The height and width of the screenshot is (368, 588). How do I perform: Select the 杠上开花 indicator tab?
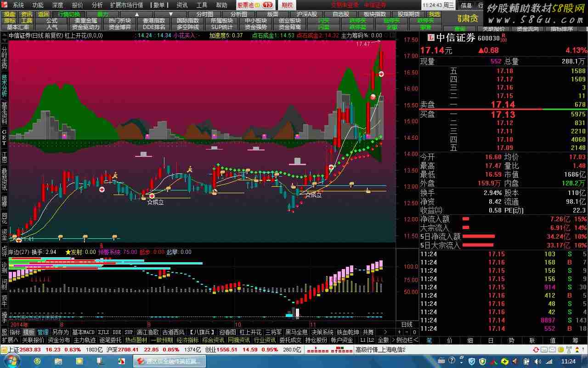point(250,332)
